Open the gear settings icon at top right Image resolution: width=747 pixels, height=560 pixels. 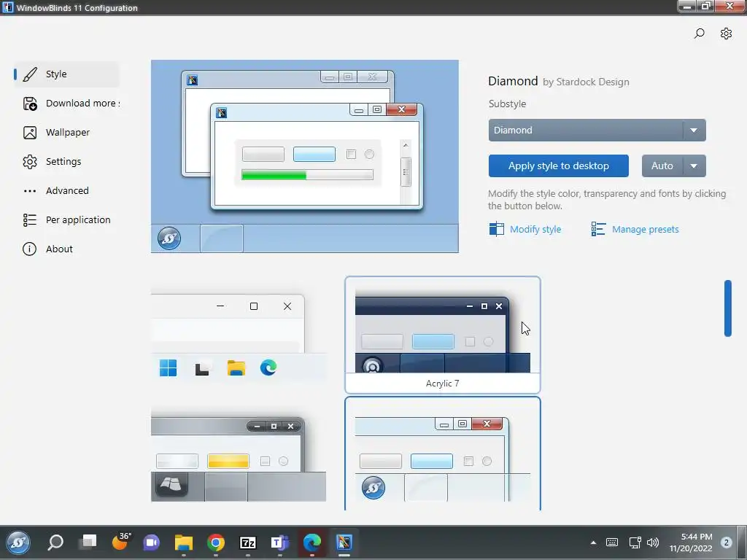(x=726, y=34)
